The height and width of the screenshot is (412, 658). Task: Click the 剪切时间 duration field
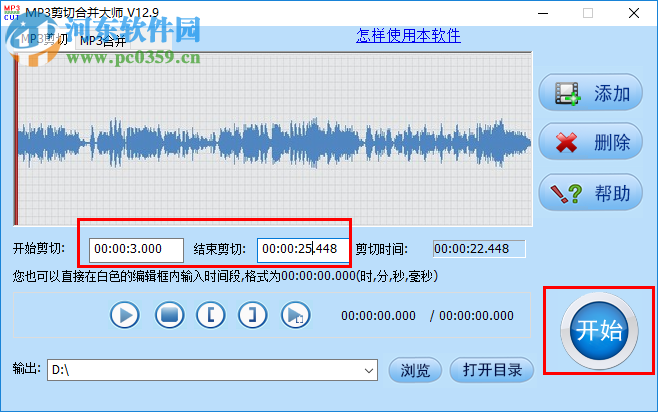coord(479,249)
